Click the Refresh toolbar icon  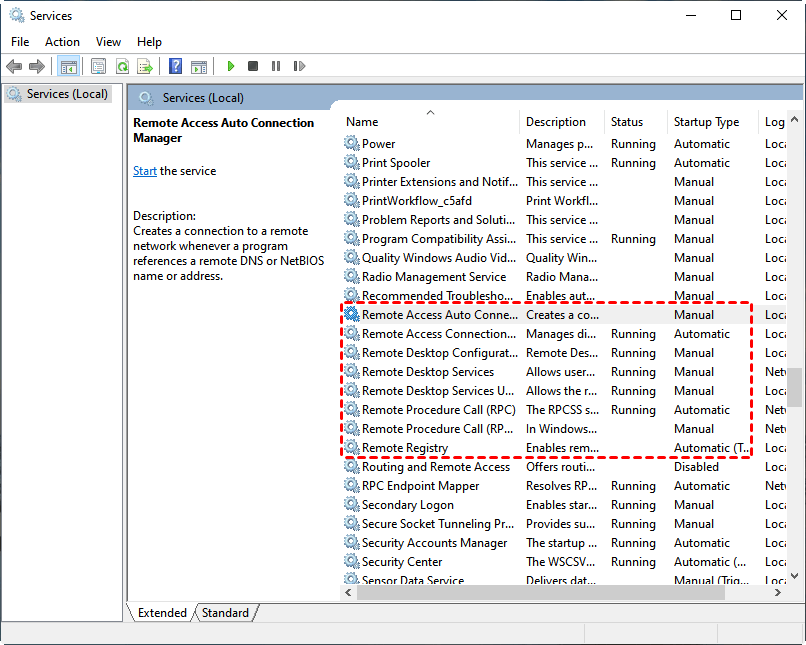pos(122,67)
